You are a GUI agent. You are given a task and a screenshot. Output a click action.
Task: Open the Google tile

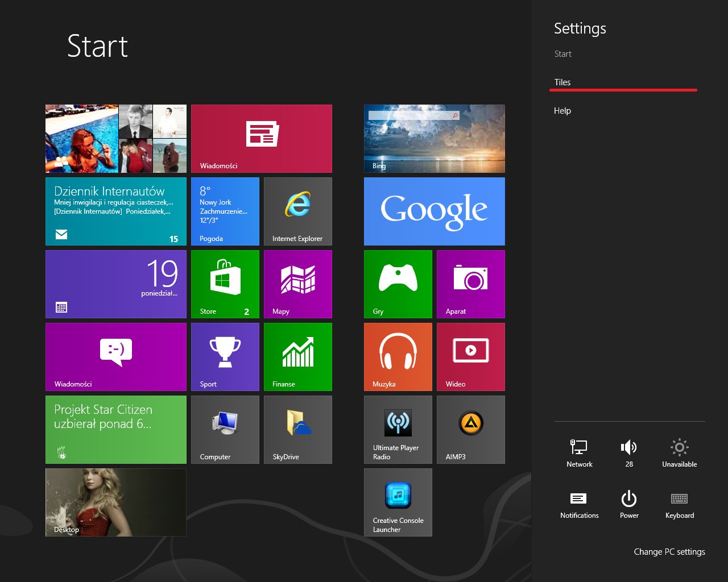(435, 211)
